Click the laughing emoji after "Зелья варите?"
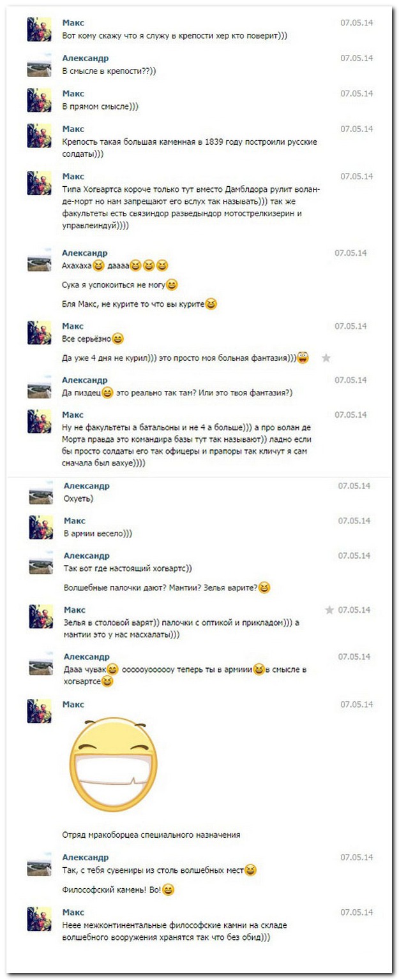399x980 pixels. tap(264, 587)
